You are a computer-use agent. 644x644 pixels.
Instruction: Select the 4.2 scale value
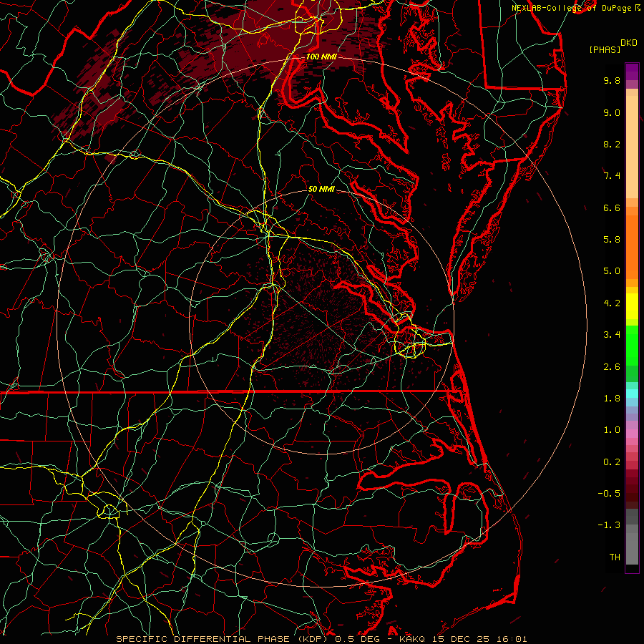point(612,303)
